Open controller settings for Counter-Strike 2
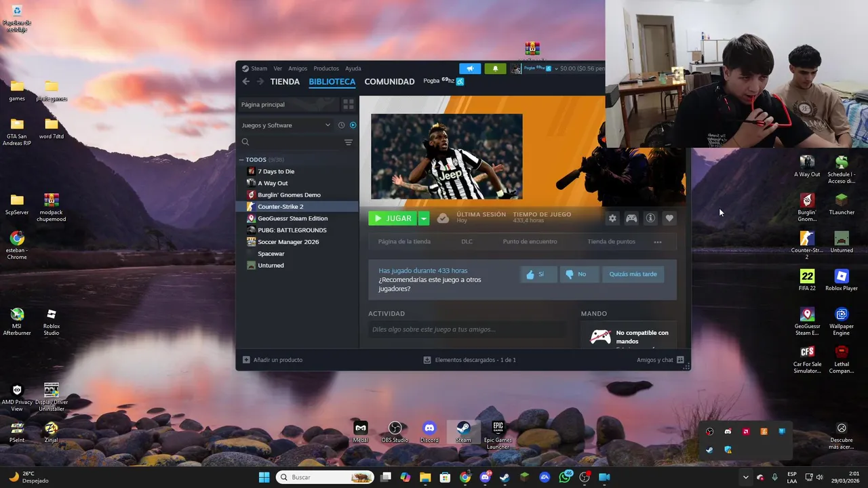Viewport: 868px width, 488px height. pyautogui.click(x=631, y=218)
